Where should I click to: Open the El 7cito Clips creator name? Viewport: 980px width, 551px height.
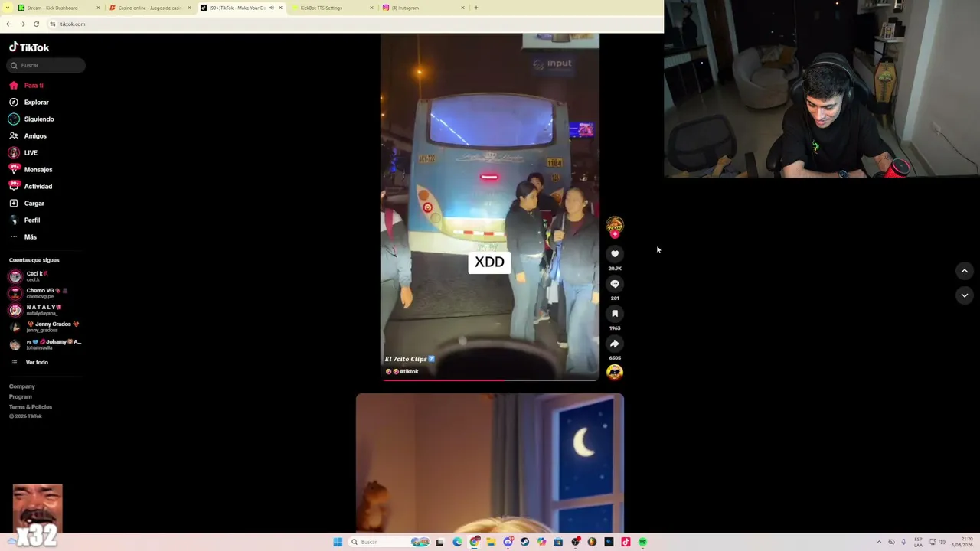click(x=406, y=359)
